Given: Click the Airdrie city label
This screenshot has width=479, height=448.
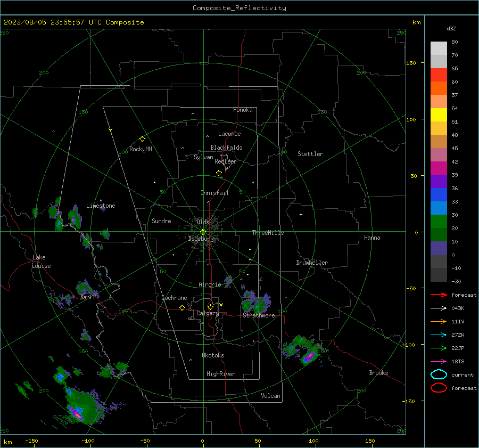Looking at the screenshot, I should (x=210, y=284).
